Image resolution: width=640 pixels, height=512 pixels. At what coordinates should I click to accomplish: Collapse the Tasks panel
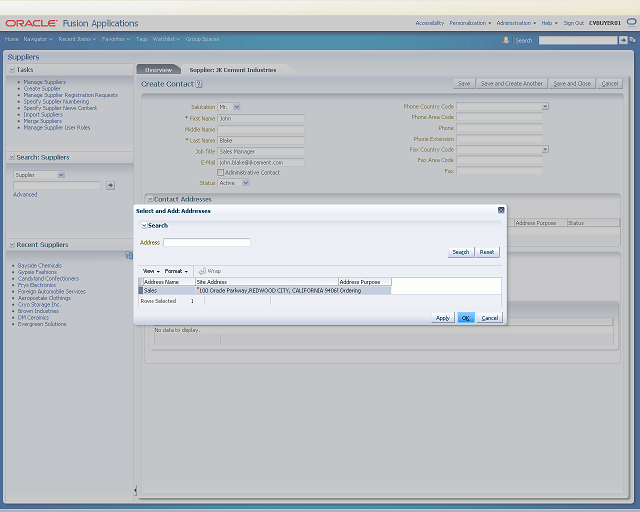click(12, 70)
